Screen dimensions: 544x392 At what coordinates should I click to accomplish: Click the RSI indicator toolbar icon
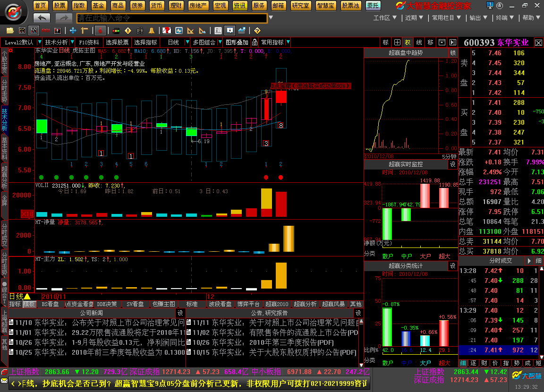coord(46,31)
